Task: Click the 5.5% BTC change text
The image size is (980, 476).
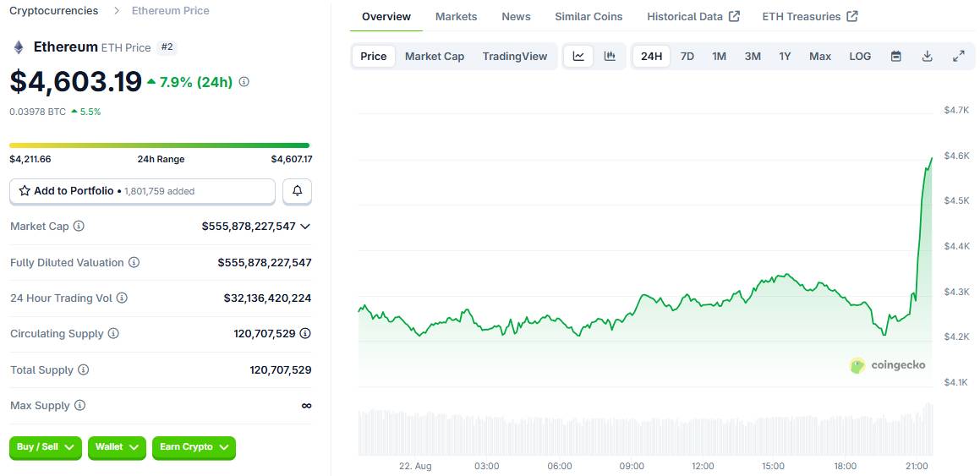Action: pos(90,112)
